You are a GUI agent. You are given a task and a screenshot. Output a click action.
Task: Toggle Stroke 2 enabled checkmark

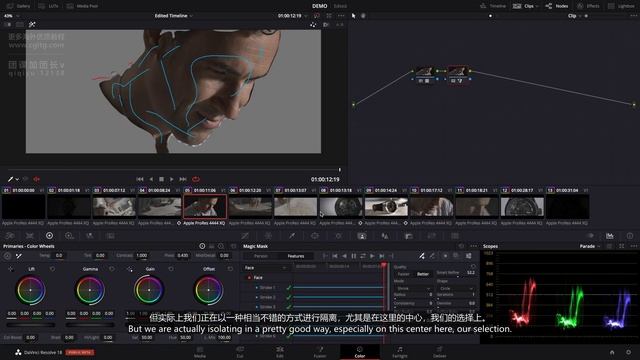(x=289, y=297)
